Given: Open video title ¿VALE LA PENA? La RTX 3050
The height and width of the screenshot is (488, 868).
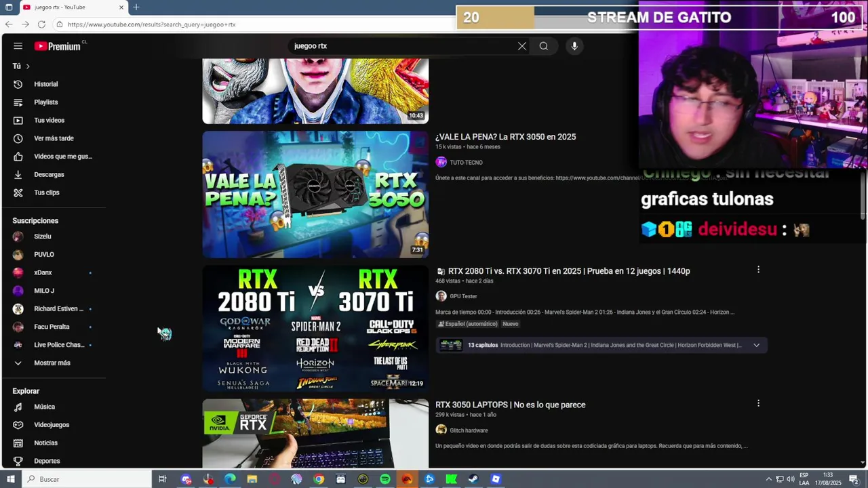Looking at the screenshot, I should (505, 137).
